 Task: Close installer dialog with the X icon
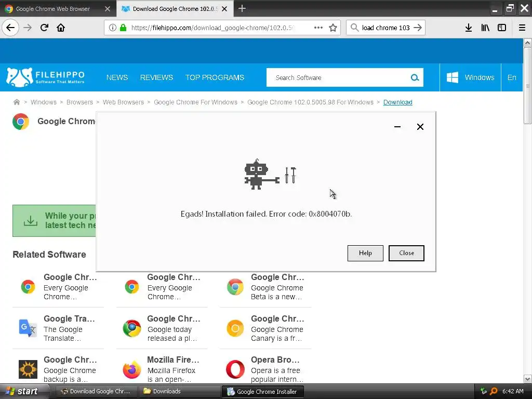tap(420, 127)
